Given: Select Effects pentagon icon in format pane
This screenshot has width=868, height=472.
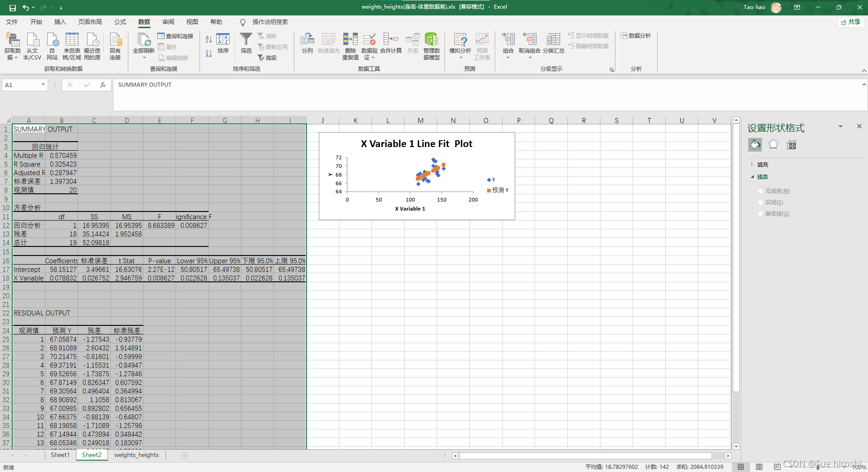Looking at the screenshot, I should pyautogui.click(x=773, y=145).
